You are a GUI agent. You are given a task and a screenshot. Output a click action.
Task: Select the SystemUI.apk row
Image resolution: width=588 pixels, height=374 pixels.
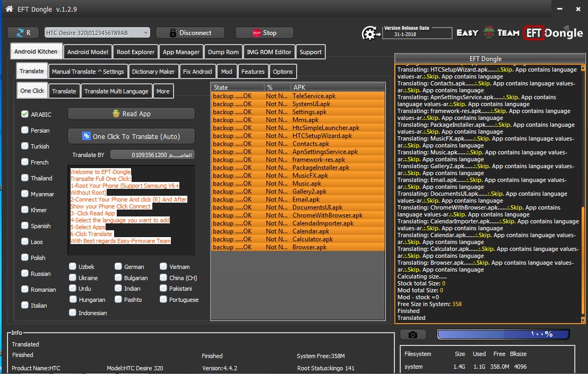[298, 104]
